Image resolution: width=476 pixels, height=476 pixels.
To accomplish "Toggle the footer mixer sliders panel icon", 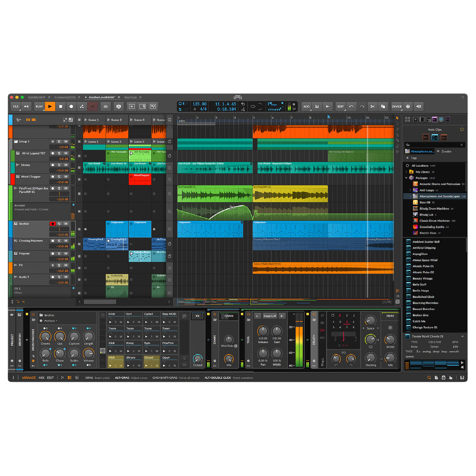I will [x=77, y=378].
